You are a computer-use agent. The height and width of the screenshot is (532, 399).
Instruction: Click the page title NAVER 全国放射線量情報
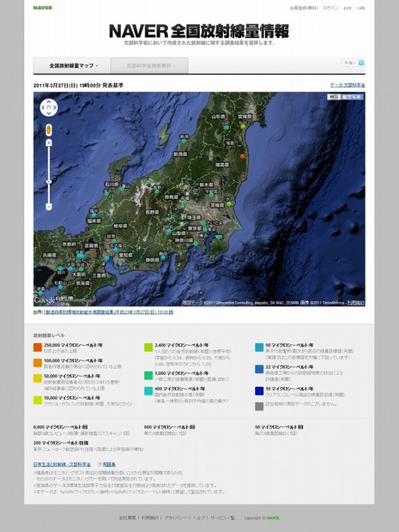click(199, 31)
